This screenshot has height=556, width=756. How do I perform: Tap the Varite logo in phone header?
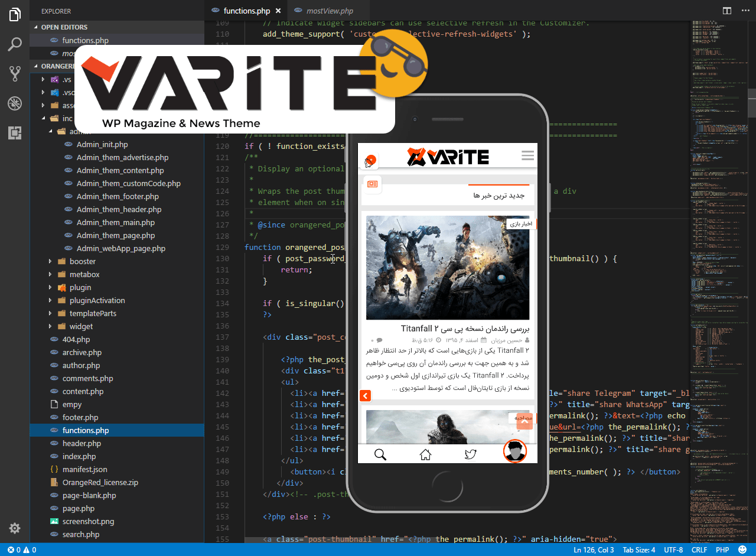tap(448, 157)
